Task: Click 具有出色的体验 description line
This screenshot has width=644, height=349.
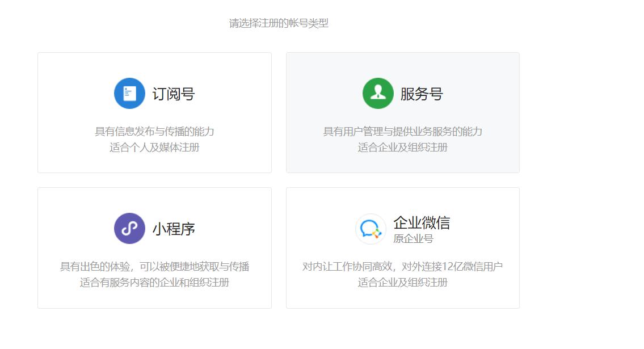Action: [154, 265]
